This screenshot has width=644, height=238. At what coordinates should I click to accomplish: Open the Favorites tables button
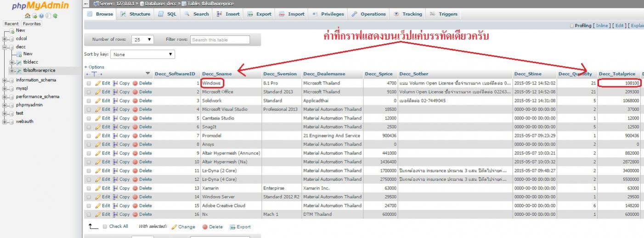32,24
